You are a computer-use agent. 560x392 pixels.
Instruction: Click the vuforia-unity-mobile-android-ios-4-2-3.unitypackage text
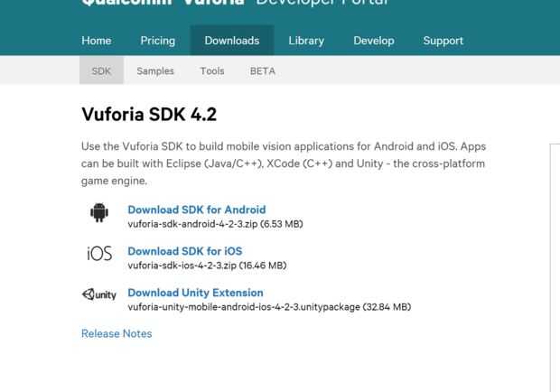[x=244, y=307]
